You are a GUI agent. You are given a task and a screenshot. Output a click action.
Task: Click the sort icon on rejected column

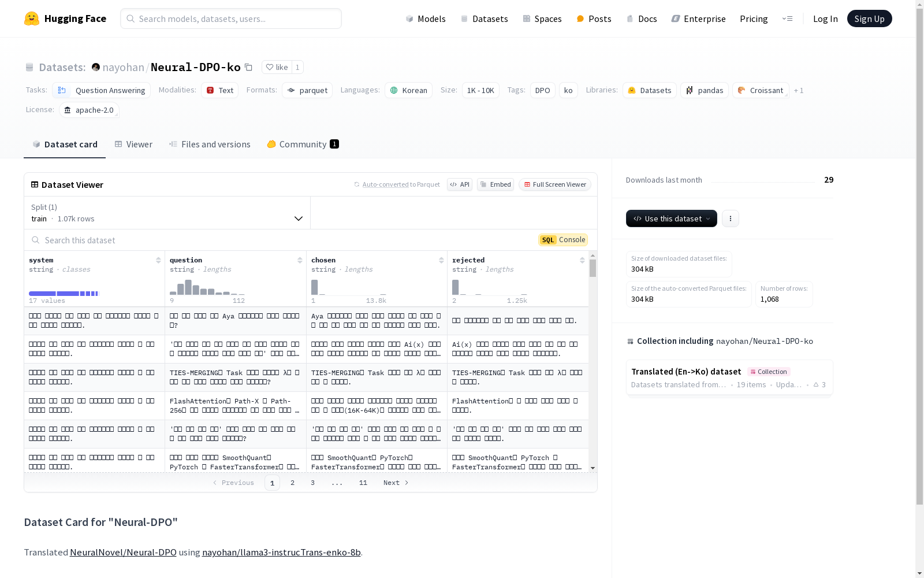tap(582, 260)
